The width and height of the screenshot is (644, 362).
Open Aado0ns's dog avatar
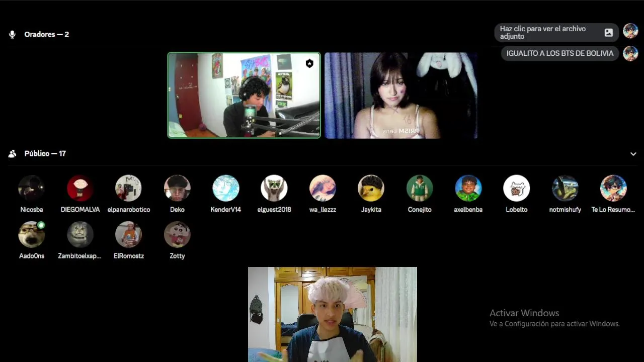click(x=32, y=234)
